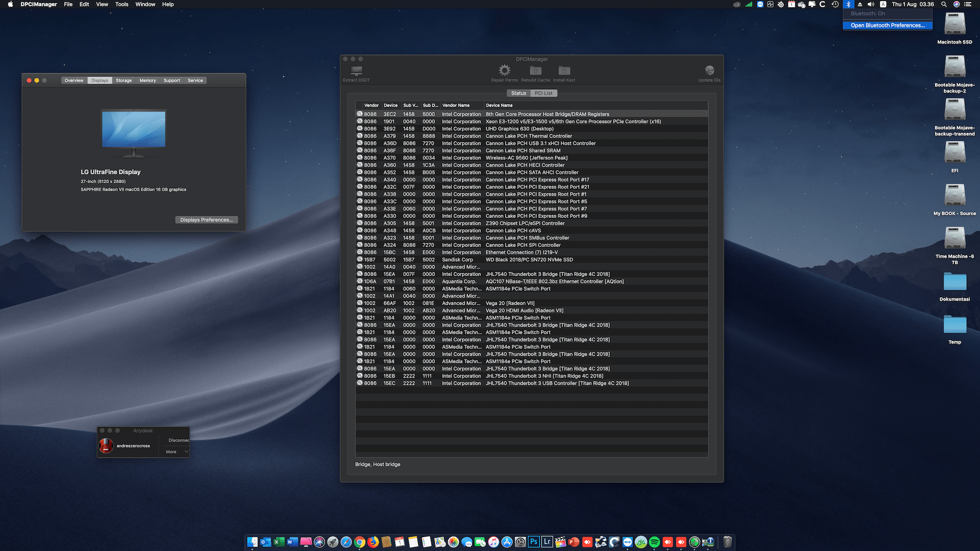Select the AQC107 NBase-T Ethernet Controller row
Image resolution: width=980 pixels, height=551 pixels.
click(531, 282)
